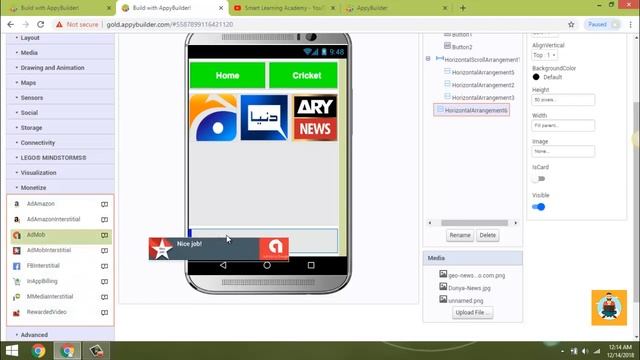Click the Width input field
Image resolution: width=640 pixels, height=360 pixels.
(563, 126)
